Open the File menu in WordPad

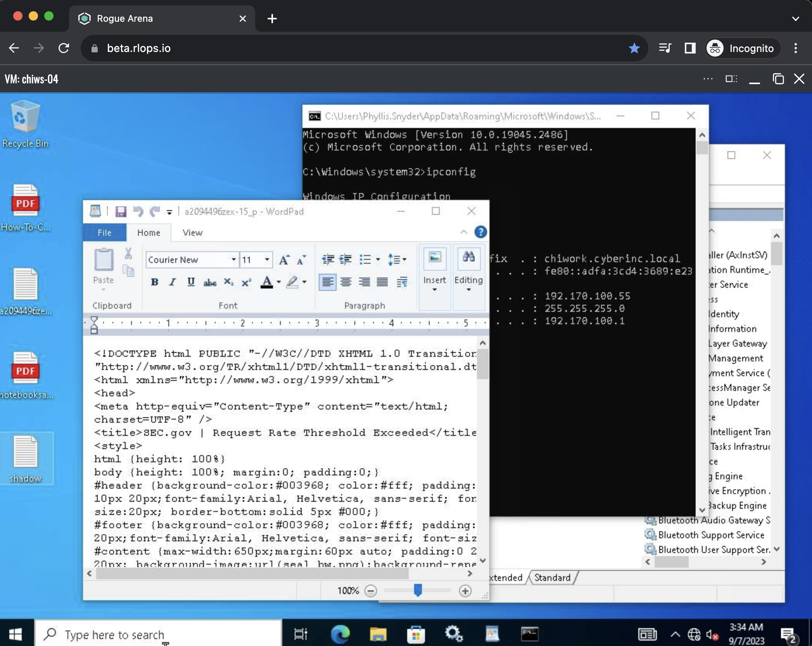pos(104,233)
